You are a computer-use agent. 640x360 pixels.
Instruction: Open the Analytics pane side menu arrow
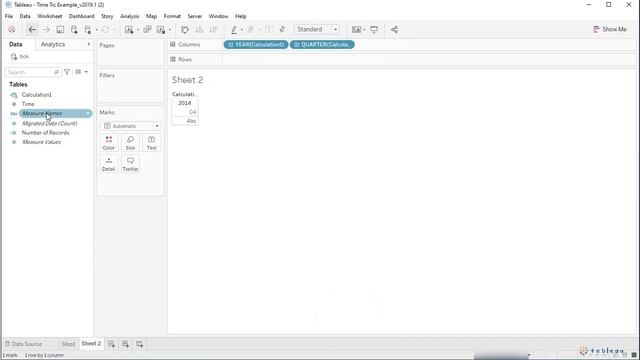tap(89, 44)
